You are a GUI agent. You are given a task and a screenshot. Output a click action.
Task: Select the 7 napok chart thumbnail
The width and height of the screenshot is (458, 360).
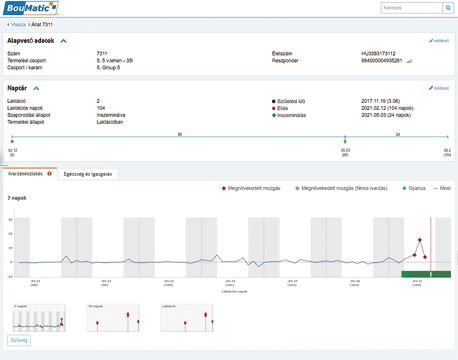click(39, 318)
